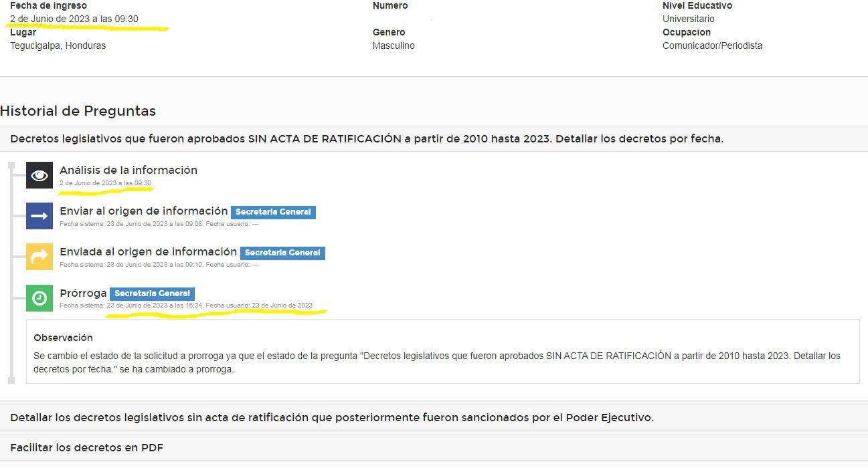The image size is (868, 468).
Task: Click the yellow curved-arrow Enviada icon
Action: click(39, 257)
